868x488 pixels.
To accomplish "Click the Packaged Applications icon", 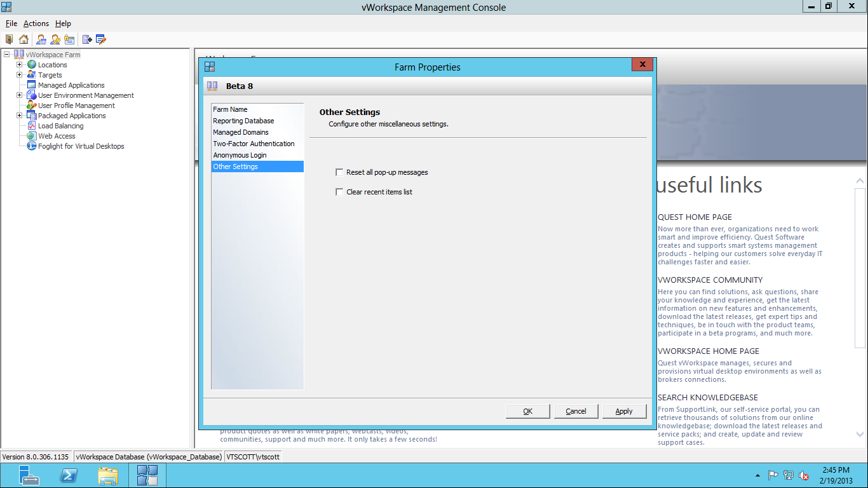I will tap(32, 116).
